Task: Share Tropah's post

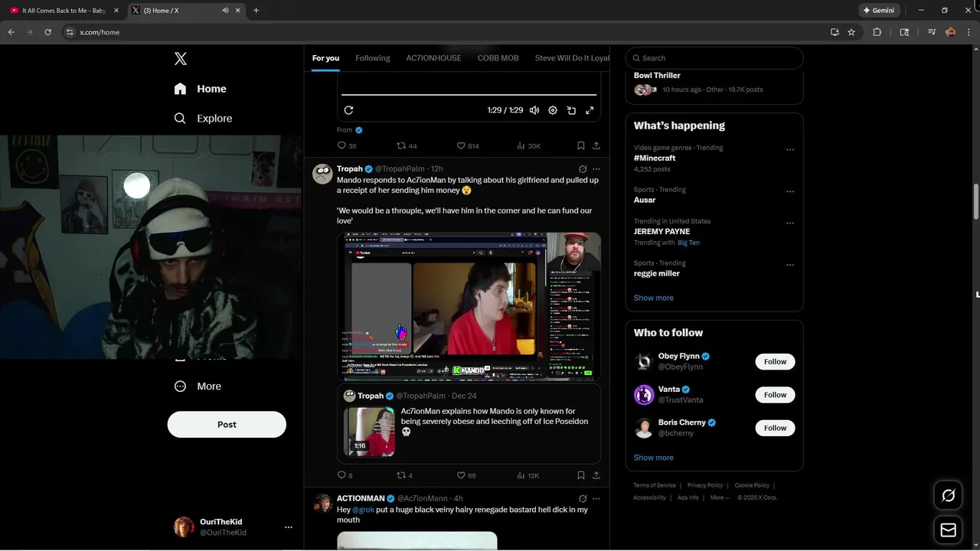Action: point(596,475)
